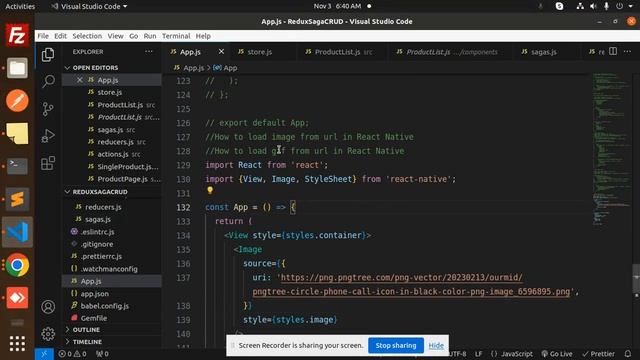
Task: Launch Sublime Text from the dock
Action: point(17,199)
